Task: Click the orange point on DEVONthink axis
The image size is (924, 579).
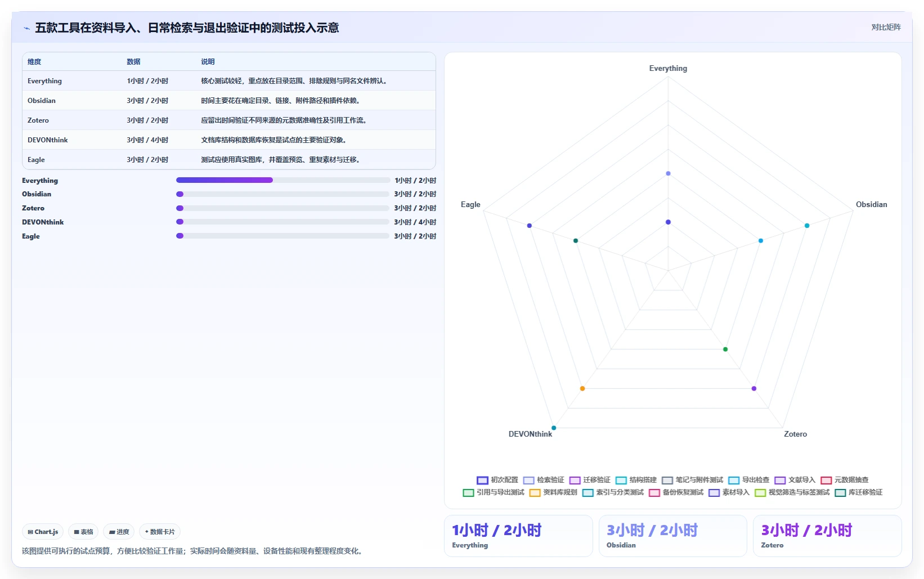Action: [x=582, y=389]
